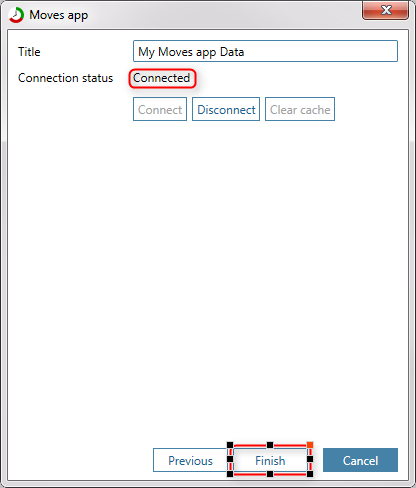This screenshot has width=416, height=488.
Task: Click the Moves app window title text
Action: 59,15
